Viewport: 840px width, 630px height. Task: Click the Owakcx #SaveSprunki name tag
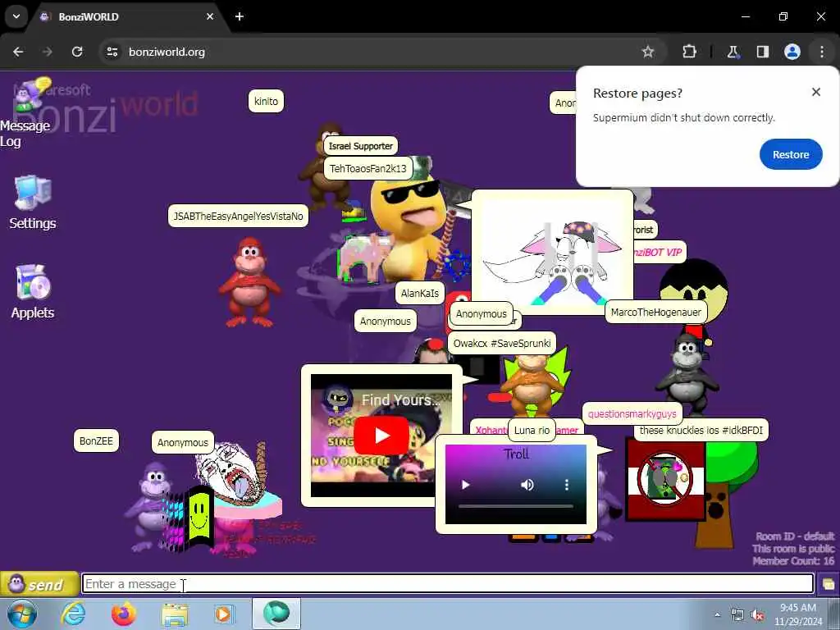click(x=501, y=344)
